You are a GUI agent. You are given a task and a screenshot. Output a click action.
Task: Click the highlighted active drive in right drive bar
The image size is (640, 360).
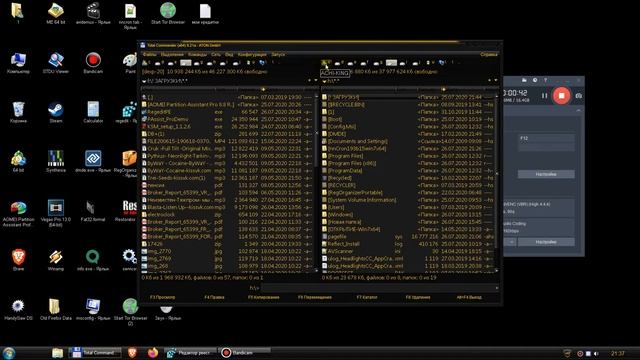coord(391,63)
